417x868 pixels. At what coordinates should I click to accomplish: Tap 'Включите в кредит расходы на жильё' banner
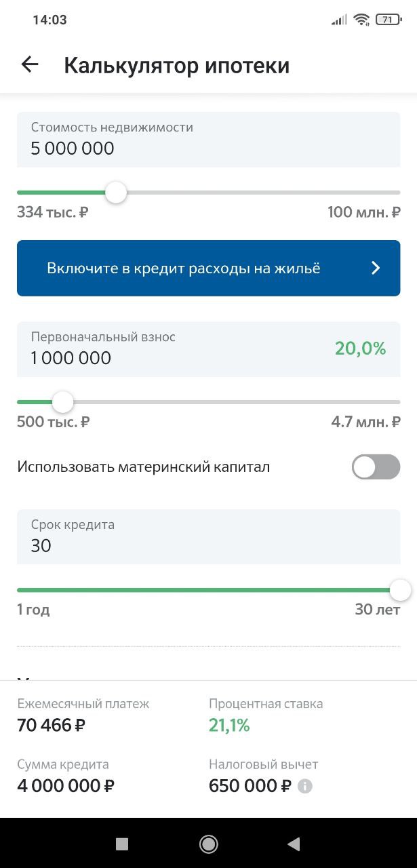[x=183, y=269]
